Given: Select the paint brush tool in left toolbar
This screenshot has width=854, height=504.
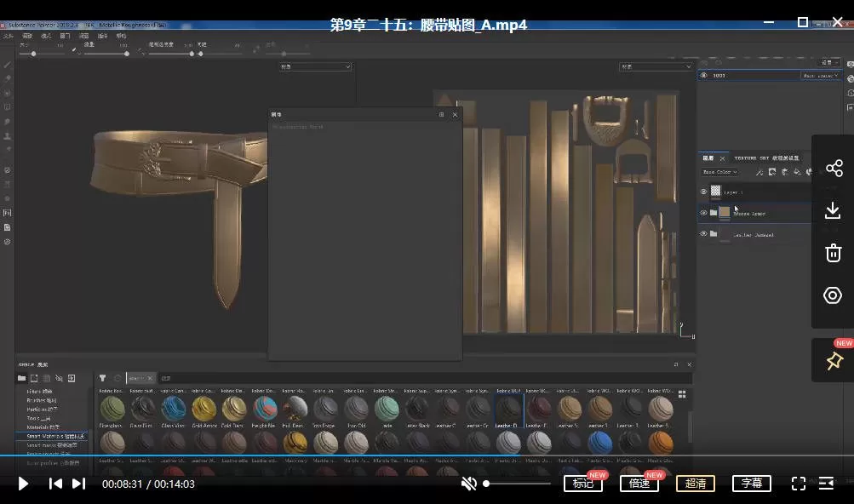Looking at the screenshot, I should tap(8, 65).
